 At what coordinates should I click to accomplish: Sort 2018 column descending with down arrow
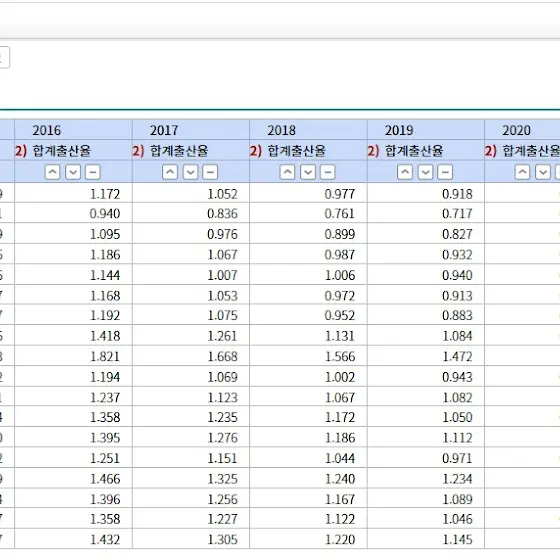[308, 172]
